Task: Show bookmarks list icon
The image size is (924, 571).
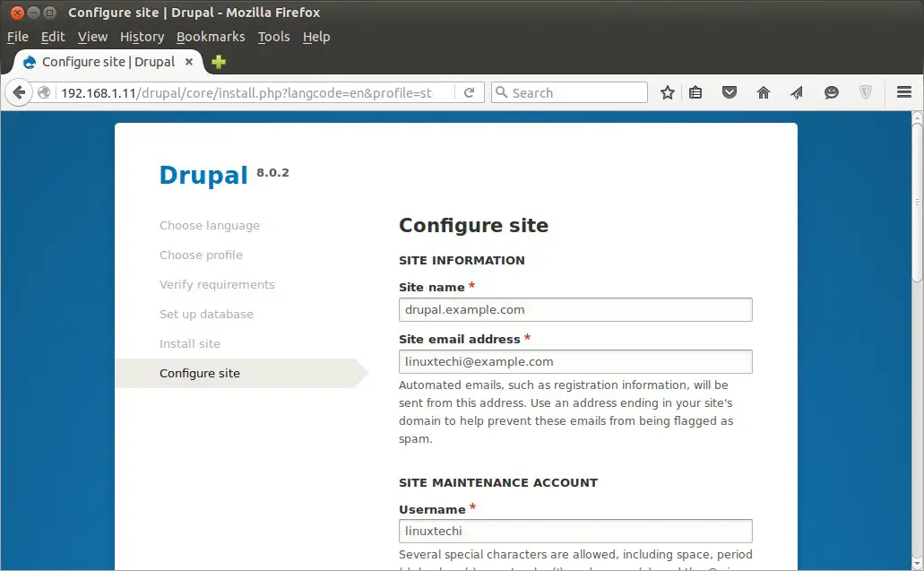Action: 695,92
